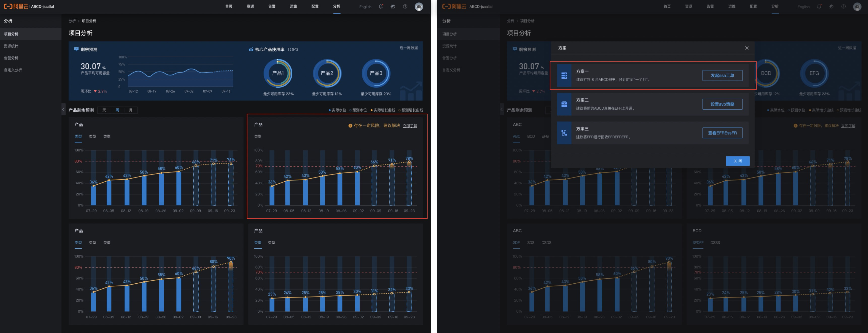Click the 方案二 storage box icon
868x333 pixels.
point(564,104)
